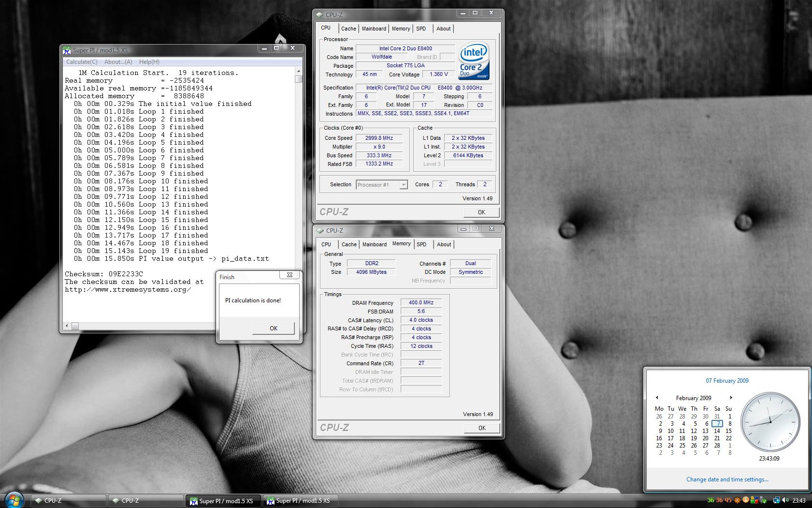This screenshot has height=508, width=812.
Task: Switch to SPD tab in lower CPU-Z
Action: [421, 244]
